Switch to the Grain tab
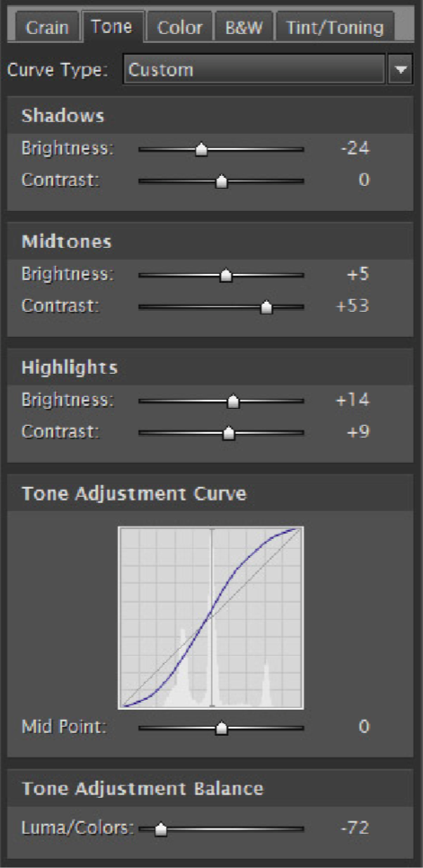 [x=47, y=28]
